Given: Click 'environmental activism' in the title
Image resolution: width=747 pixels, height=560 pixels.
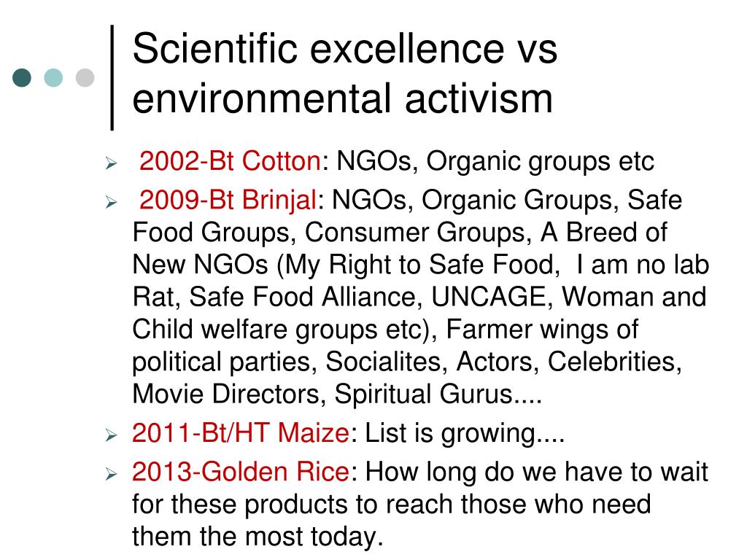Looking at the screenshot, I should (343, 98).
